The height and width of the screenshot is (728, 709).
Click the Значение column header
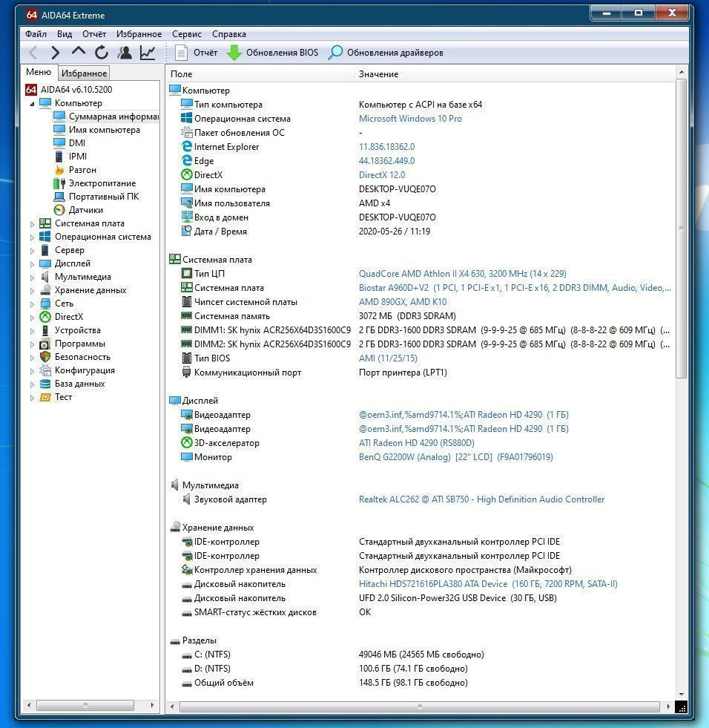tap(514, 73)
